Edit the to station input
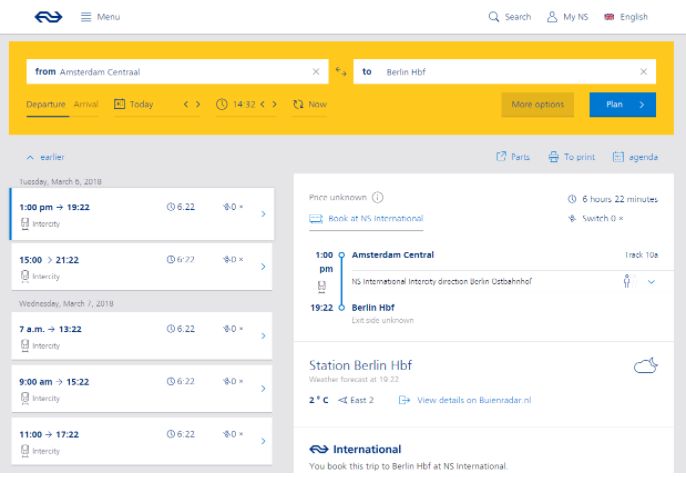686x477 pixels. (x=504, y=72)
